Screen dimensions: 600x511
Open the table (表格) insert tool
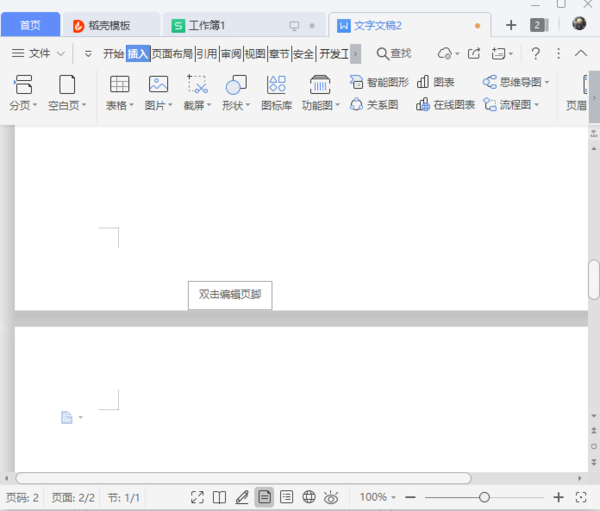[119, 93]
